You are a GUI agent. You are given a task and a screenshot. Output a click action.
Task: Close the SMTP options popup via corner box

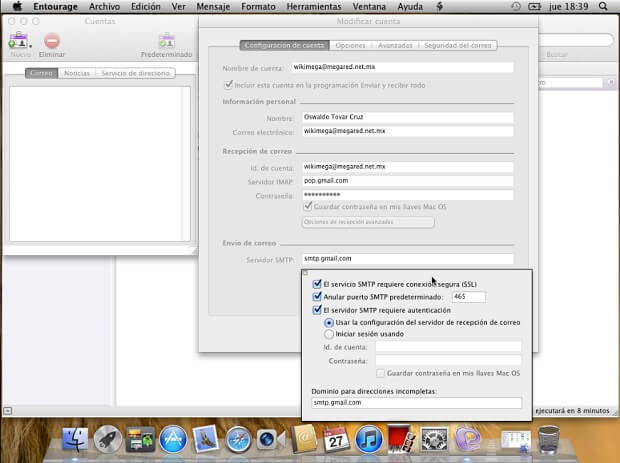[305, 273]
